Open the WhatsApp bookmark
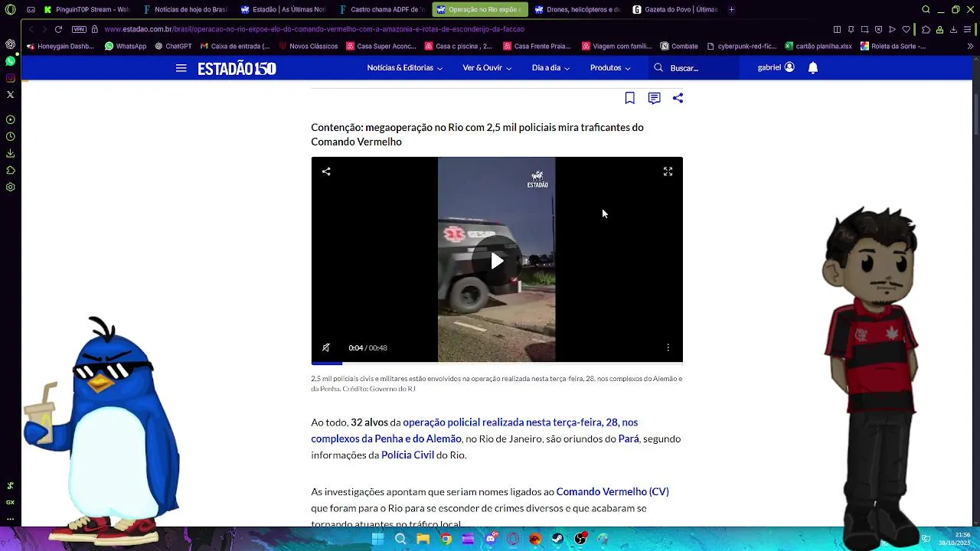 click(126, 46)
